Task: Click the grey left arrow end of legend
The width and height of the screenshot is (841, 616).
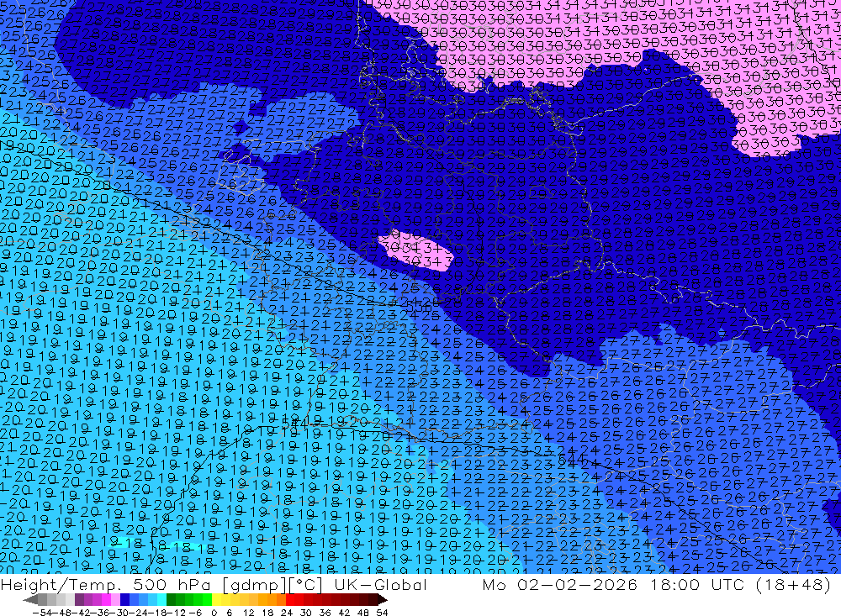Action: click(30, 600)
